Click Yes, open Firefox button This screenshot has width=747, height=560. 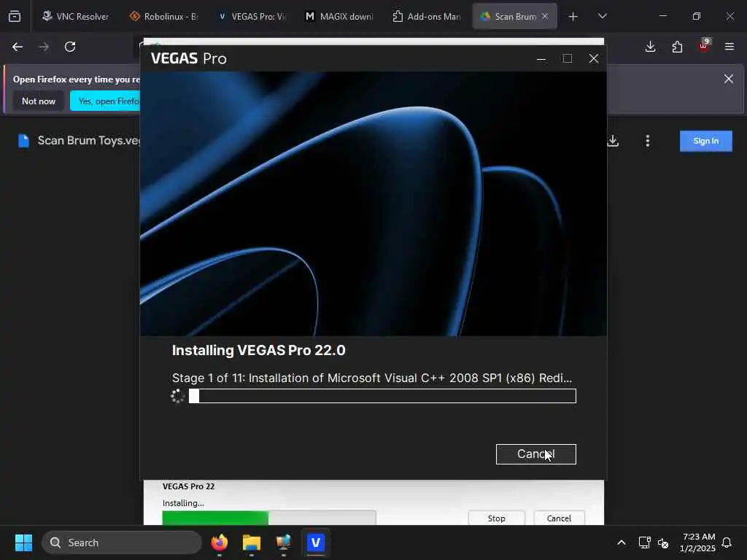point(105,101)
